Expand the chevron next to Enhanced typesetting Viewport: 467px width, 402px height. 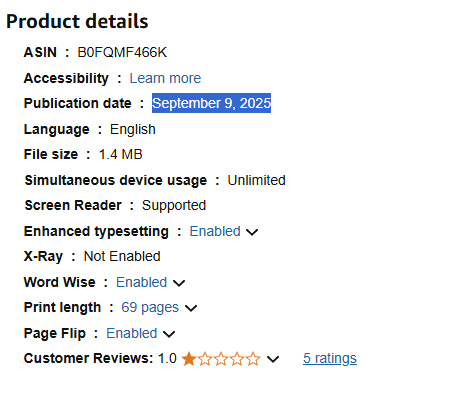click(252, 232)
